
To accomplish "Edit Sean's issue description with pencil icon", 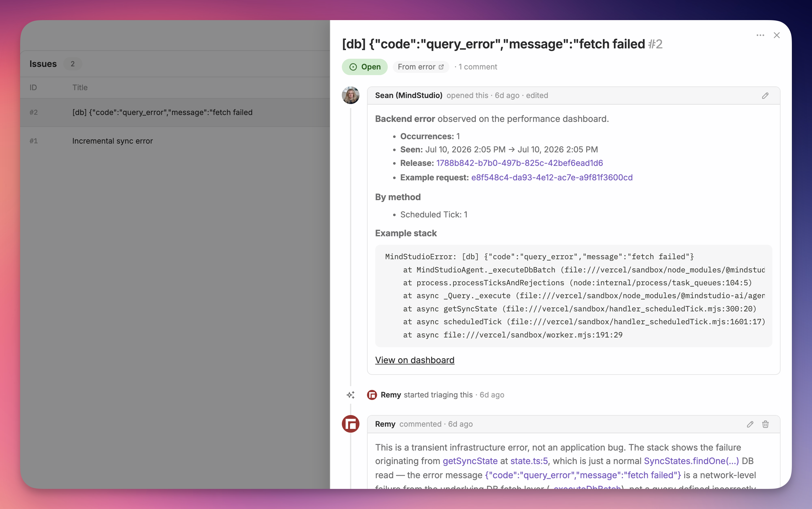I will tap(765, 96).
